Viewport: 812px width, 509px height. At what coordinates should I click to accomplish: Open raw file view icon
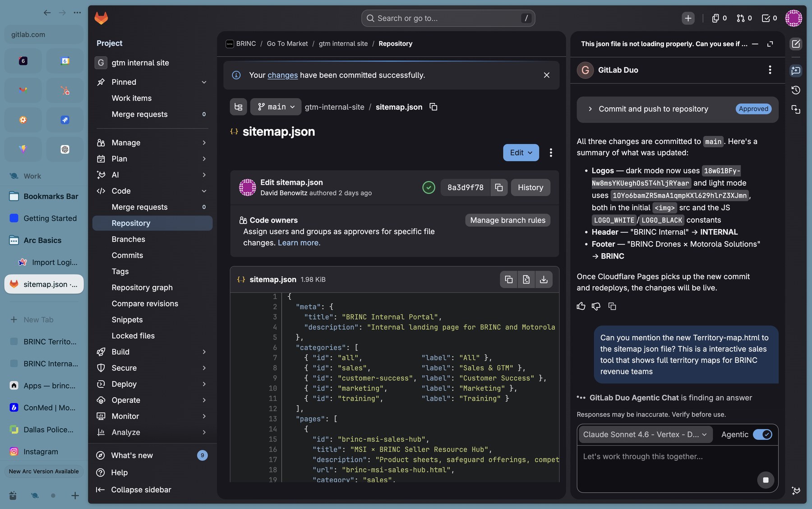(526, 280)
